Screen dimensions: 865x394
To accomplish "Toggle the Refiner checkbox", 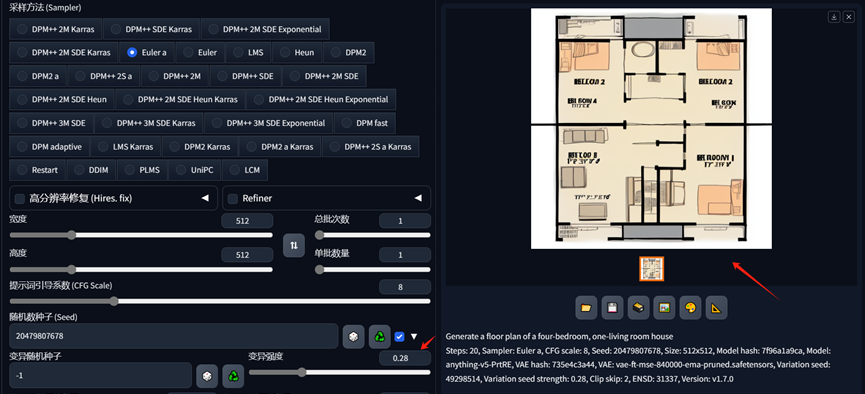I will (x=233, y=198).
